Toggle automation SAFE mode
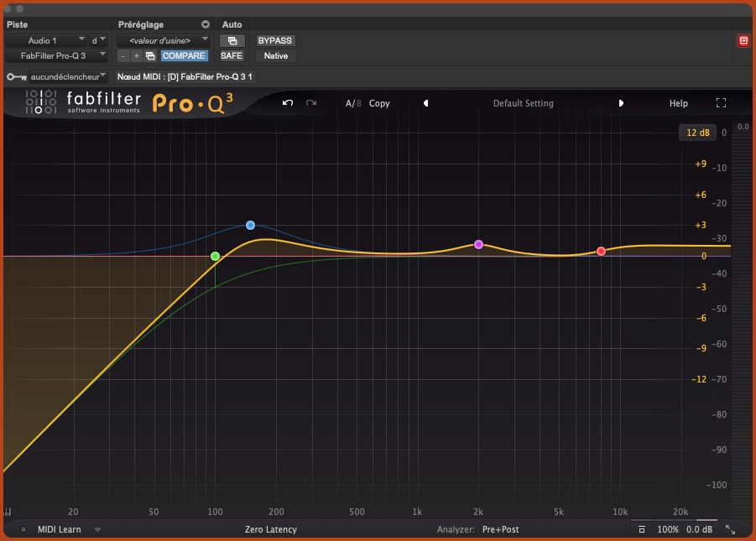The width and height of the screenshot is (756, 541). click(232, 56)
